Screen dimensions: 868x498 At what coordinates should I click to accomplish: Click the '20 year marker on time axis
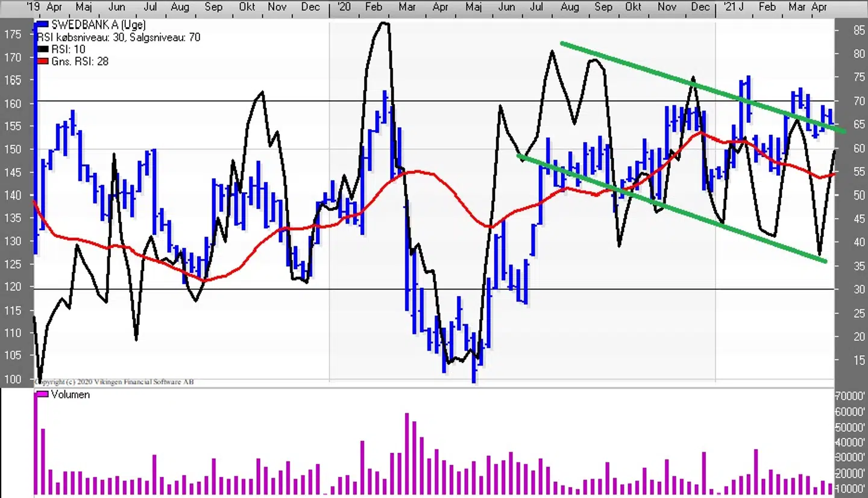[344, 7]
